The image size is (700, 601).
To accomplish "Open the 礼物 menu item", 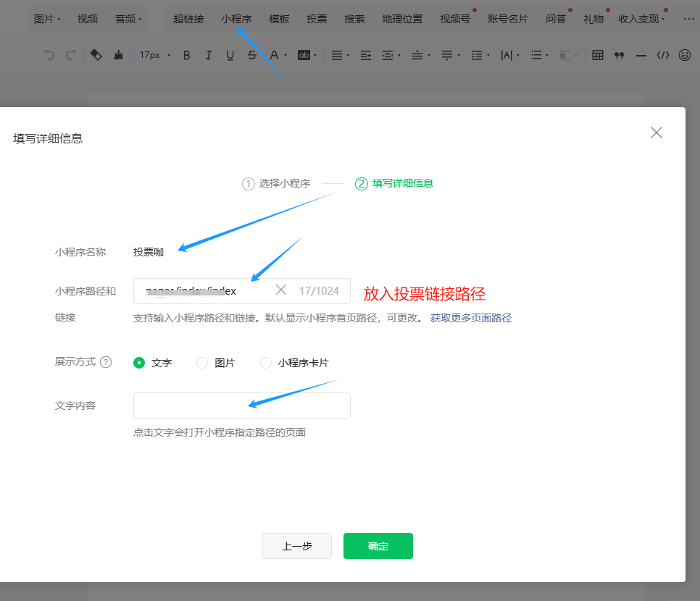I will [593, 19].
